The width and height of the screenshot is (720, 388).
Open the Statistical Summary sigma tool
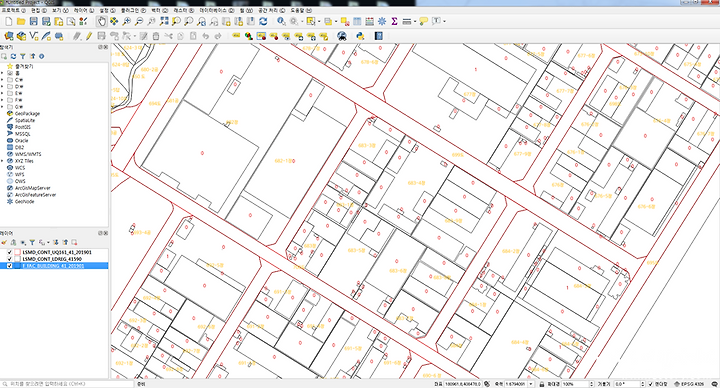[394, 21]
